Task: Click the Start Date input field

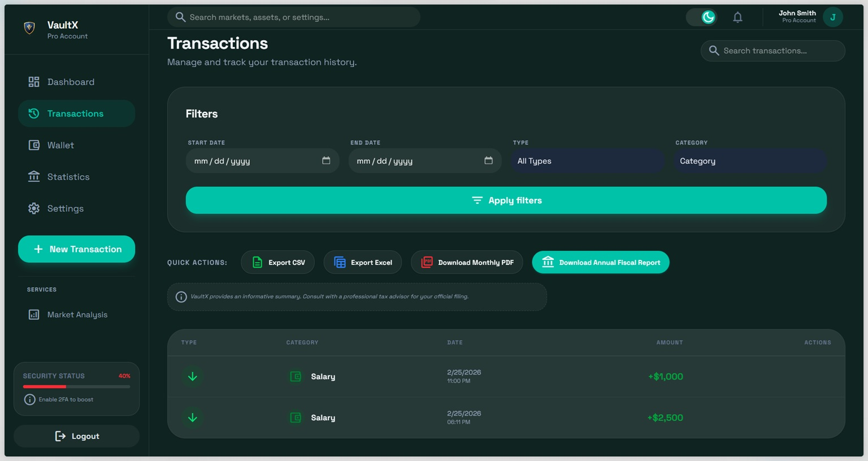Action: coord(262,161)
